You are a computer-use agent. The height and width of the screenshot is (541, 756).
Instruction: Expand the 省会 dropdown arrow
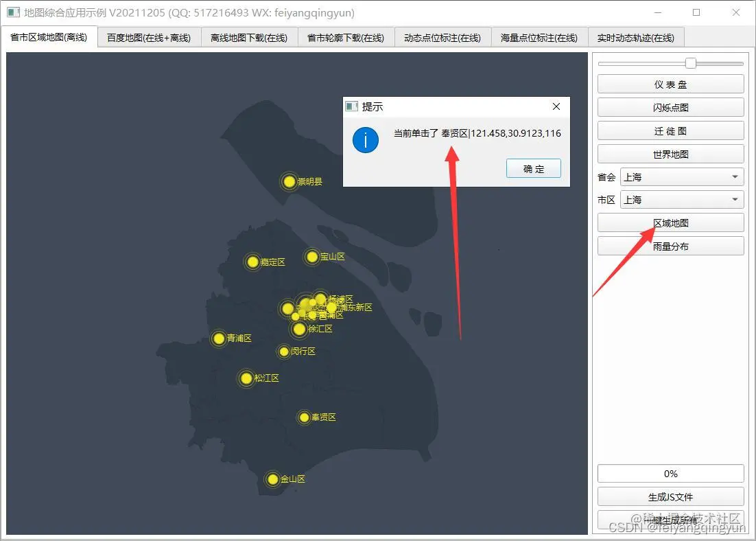(735, 176)
